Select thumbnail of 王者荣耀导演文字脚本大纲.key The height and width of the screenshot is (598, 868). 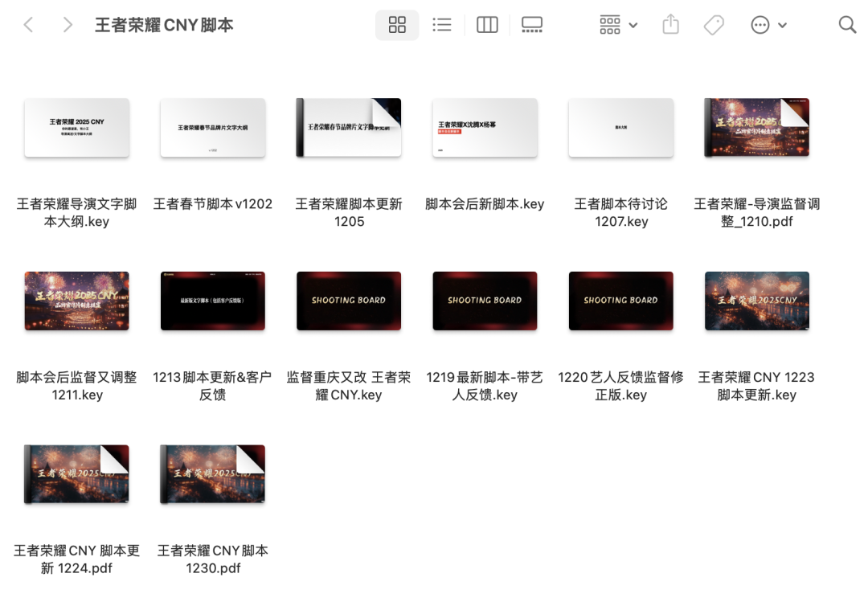pos(77,128)
